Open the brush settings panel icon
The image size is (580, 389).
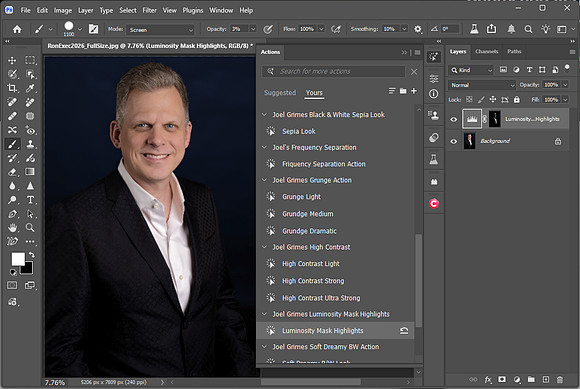point(93,29)
